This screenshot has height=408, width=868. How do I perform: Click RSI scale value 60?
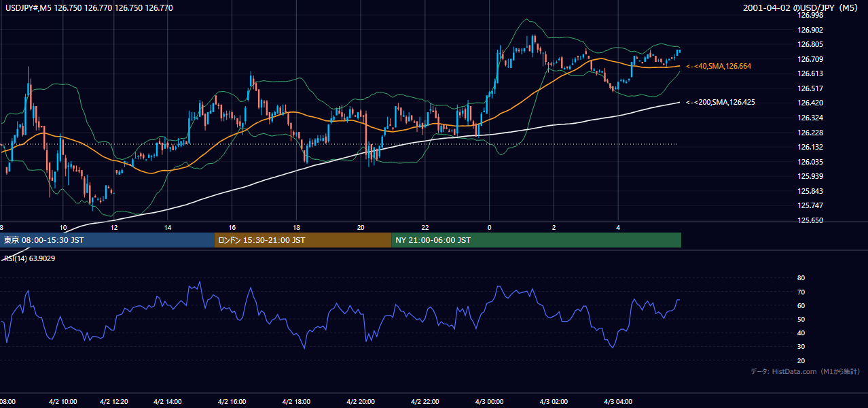coord(801,305)
